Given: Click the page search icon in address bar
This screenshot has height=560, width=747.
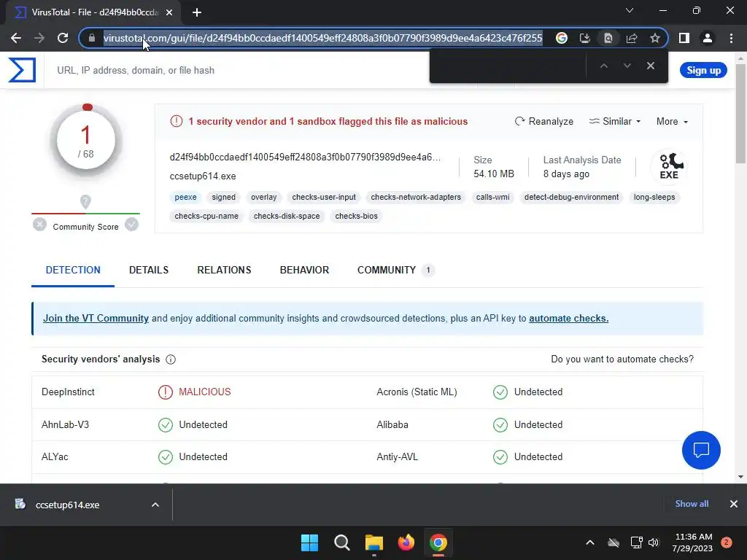Looking at the screenshot, I should (608, 38).
